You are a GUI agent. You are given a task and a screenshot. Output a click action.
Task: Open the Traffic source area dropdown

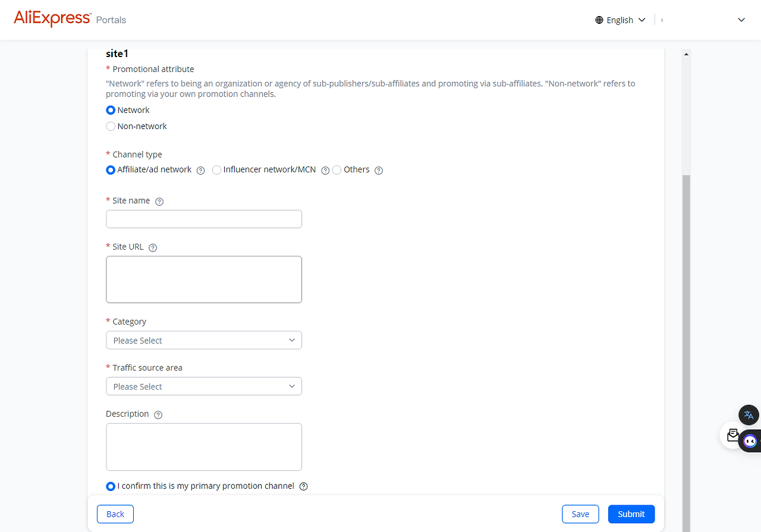coord(204,386)
